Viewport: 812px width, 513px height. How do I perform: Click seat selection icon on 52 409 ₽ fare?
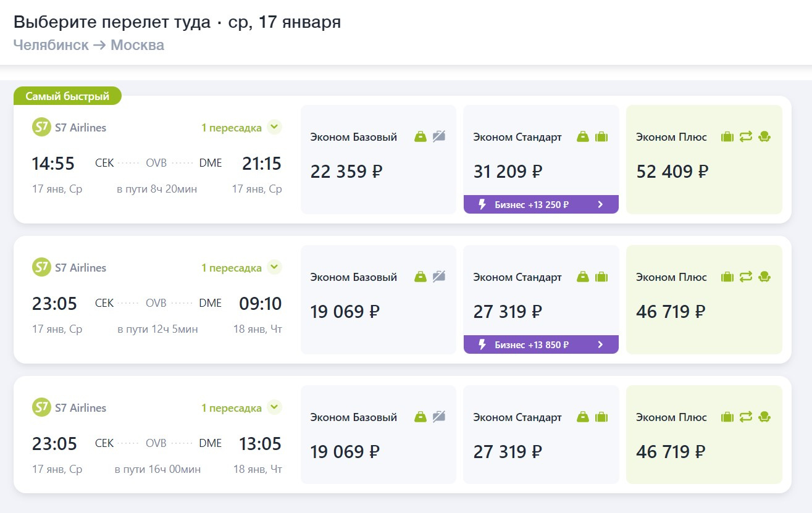[x=764, y=137]
